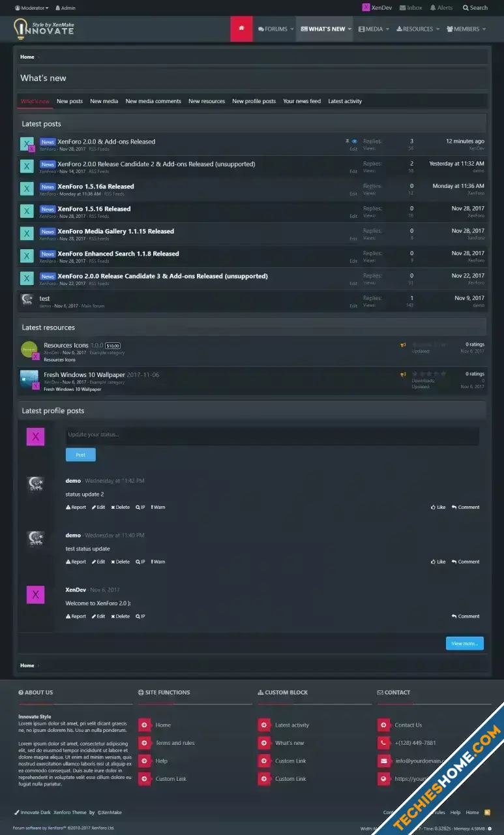Click the Resources Icons green thumbnail
Screen dimensions: 504x835
(29, 350)
